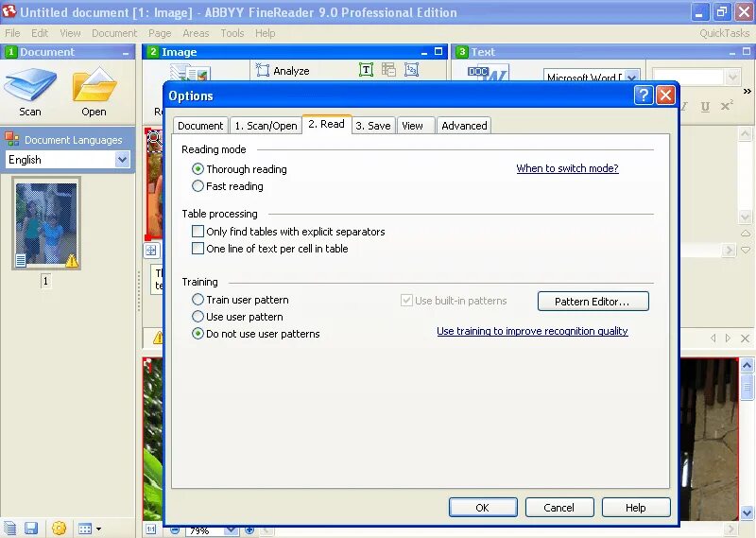Click the Scan icon in Document panel

30,85
